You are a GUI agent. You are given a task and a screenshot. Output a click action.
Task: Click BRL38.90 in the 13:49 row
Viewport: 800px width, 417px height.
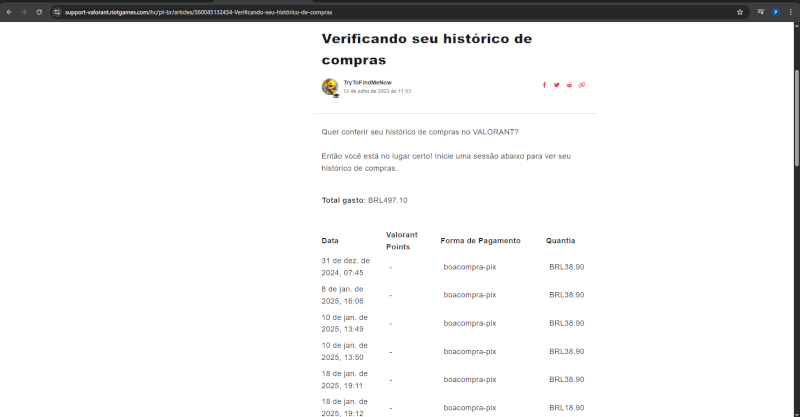566,323
